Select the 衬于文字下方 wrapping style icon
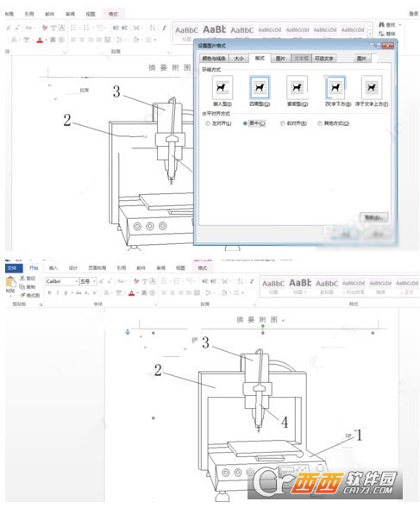This screenshot has height=508, width=420. point(335,87)
